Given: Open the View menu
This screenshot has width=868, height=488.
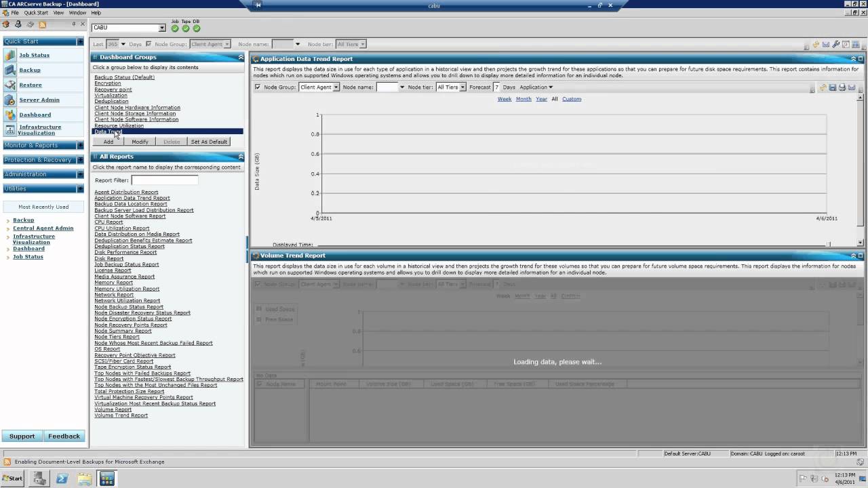Looking at the screenshot, I should (58, 13).
